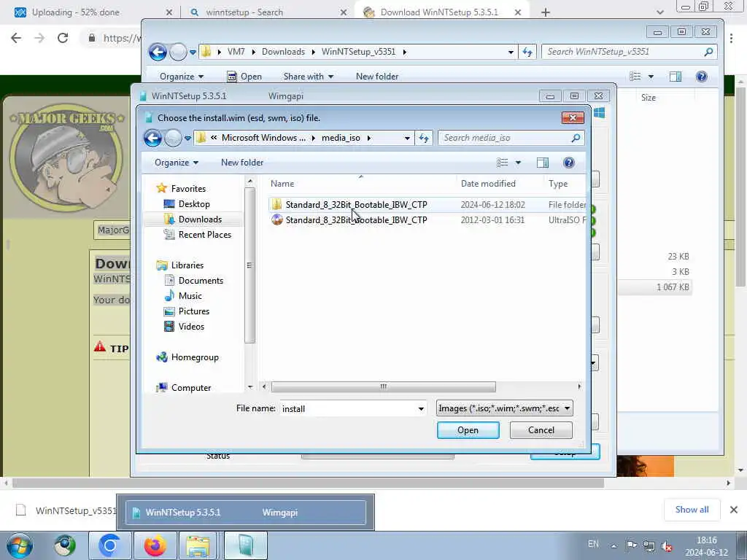747x560 pixels.
Task: Expand address dropdown in Explorer window
Action: point(511,52)
